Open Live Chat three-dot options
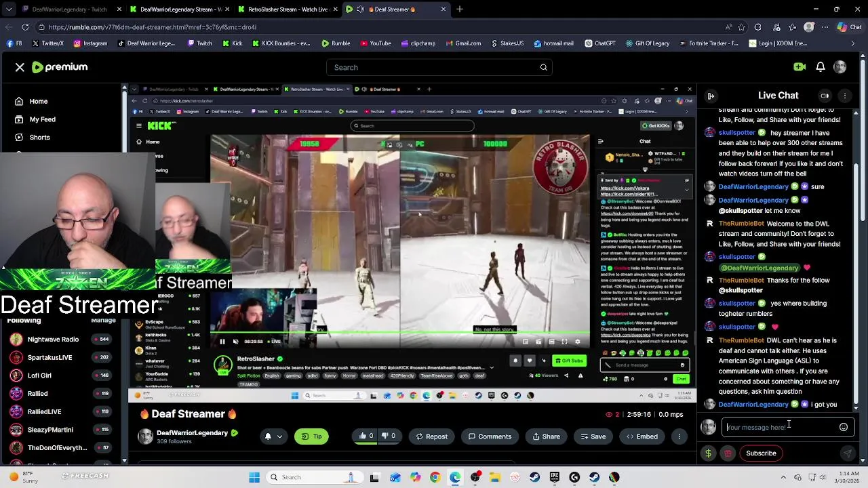The height and width of the screenshot is (488, 868). pos(845,96)
